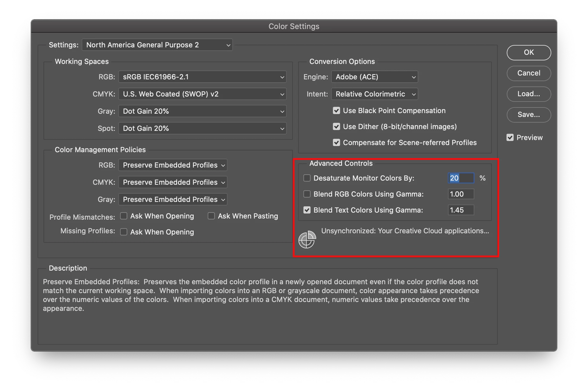Open the Settings preset dropdown

pyautogui.click(x=157, y=45)
